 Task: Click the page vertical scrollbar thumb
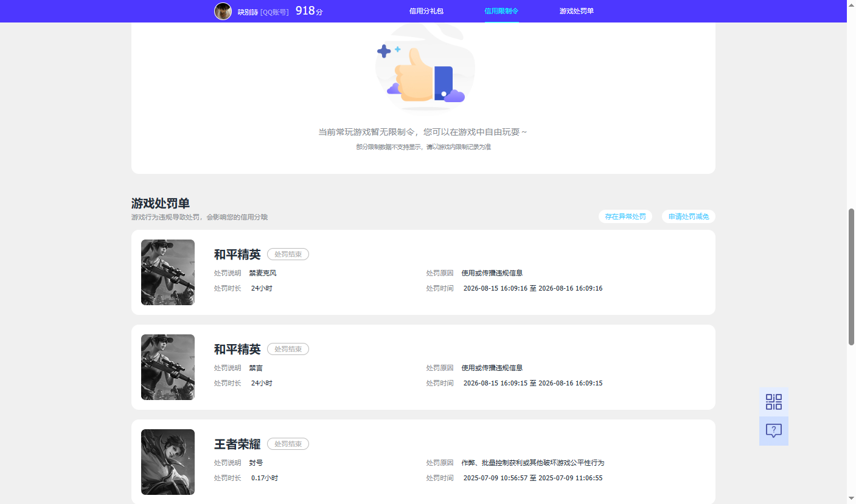(x=851, y=277)
